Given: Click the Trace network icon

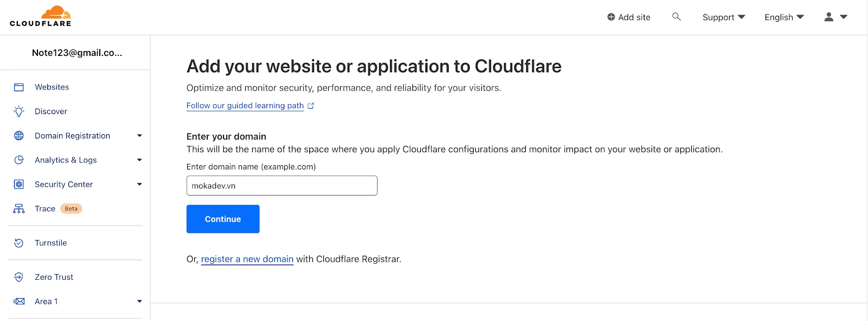Looking at the screenshot, I should click(x=19, y=209).
